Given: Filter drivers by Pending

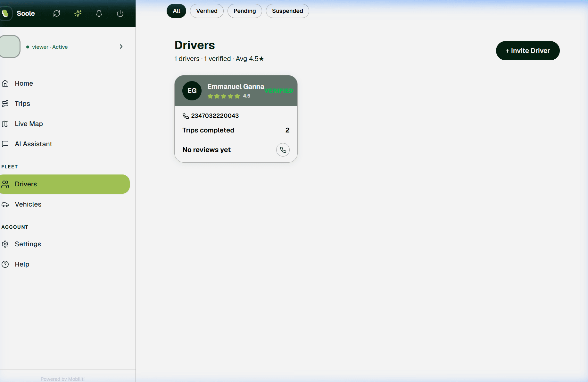Looking at the screenshot, I should coord(244,11).
